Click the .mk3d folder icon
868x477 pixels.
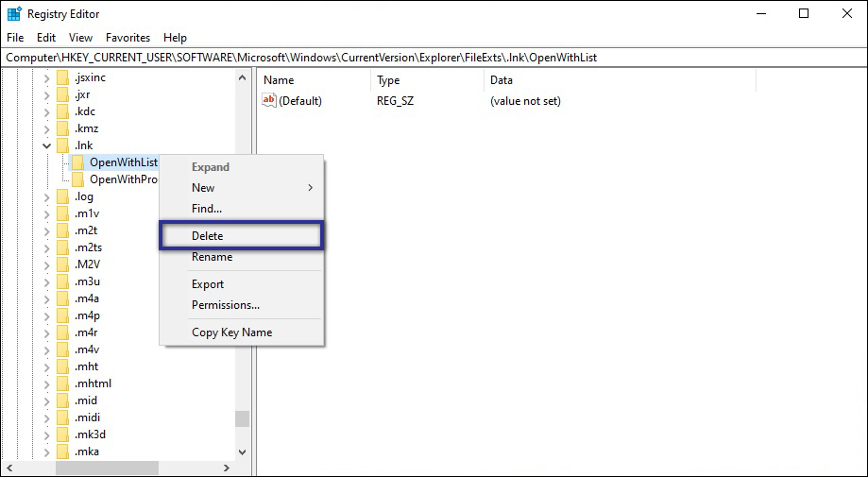(62, 434)
